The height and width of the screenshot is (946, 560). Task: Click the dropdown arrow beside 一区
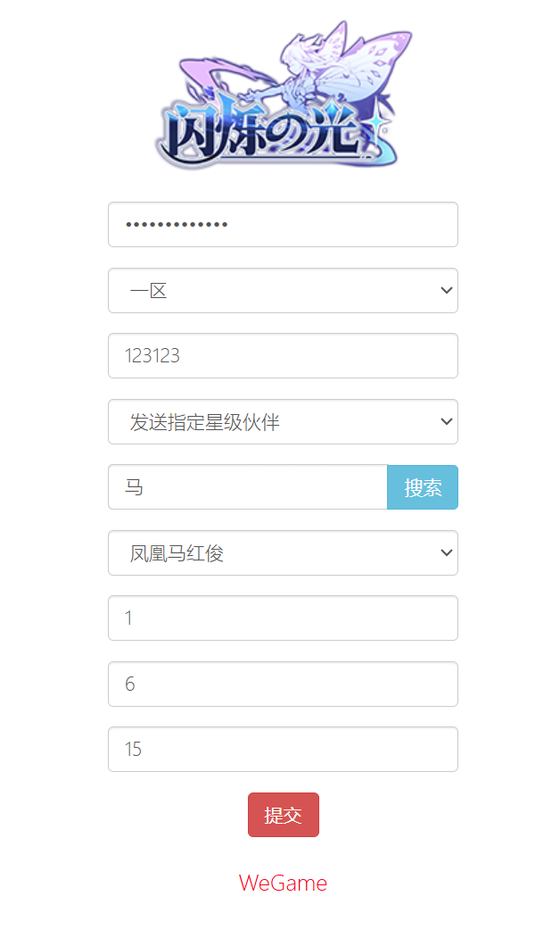(x=446, y=290)
